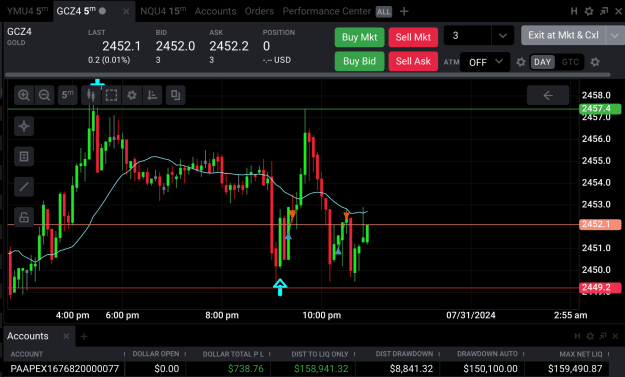Click the cyan up-arrow chart marker
Viewport: 625px width, 377px height.
pyautogui.click(x=280, y=287)
